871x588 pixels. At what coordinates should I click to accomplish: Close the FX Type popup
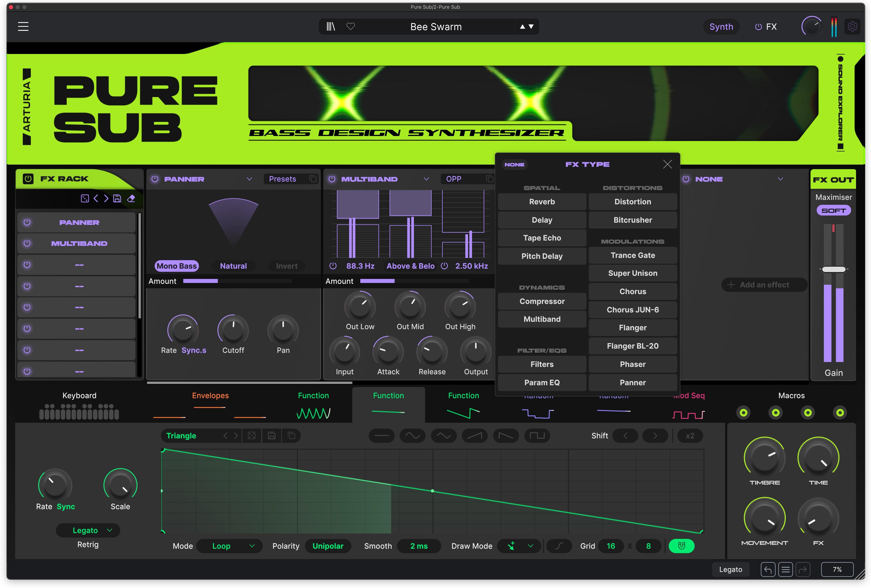pos(667,164)
